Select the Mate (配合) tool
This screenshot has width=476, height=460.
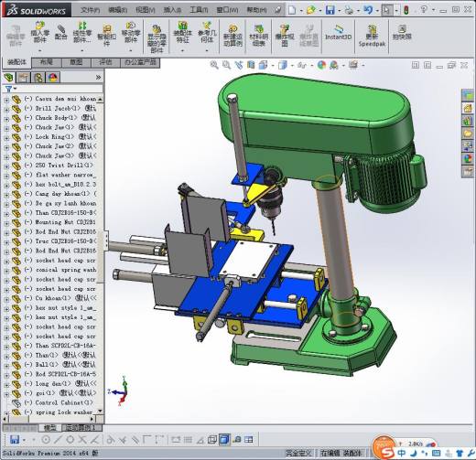[x=60, y=33]
